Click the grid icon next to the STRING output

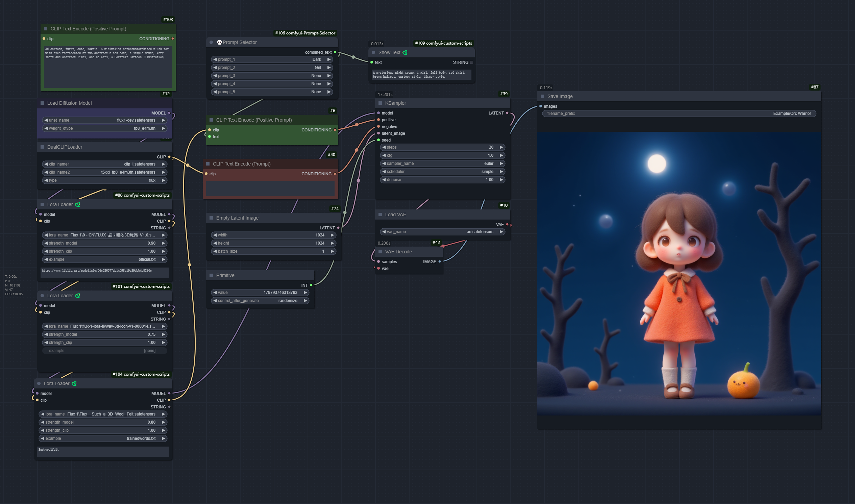[x=471, y=62]
